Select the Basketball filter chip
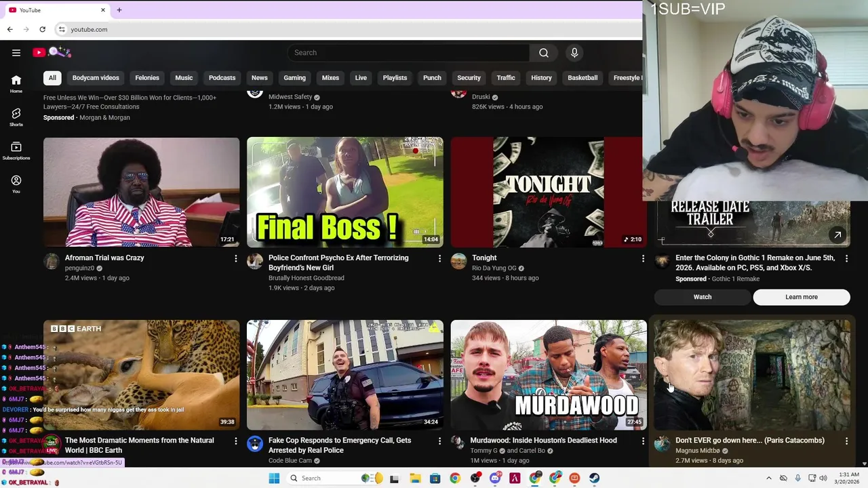The width and height of the screenshot is (868, 488). pos(583,78)
